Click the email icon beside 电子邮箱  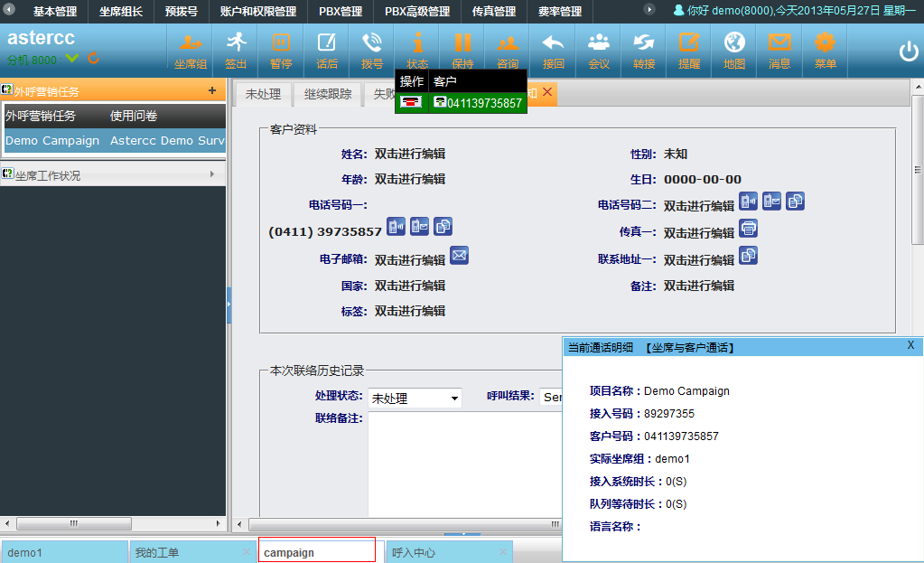(x=459, y=256)
